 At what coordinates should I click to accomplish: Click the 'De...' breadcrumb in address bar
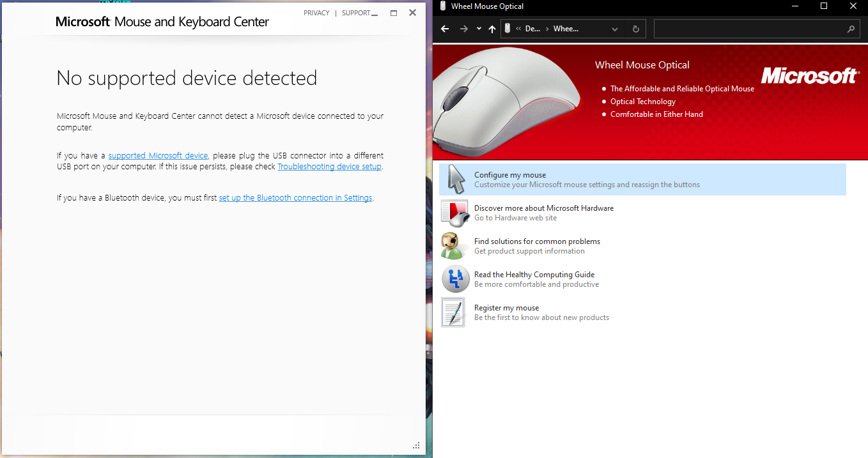(532, 29)
